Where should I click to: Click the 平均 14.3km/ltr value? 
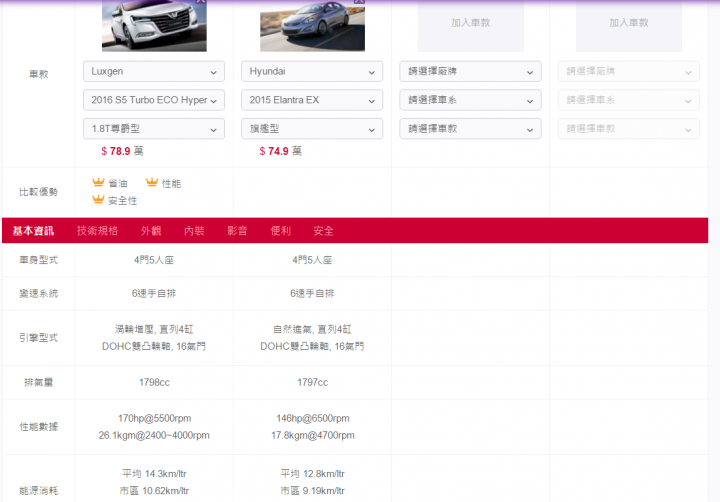coord(154,474)
